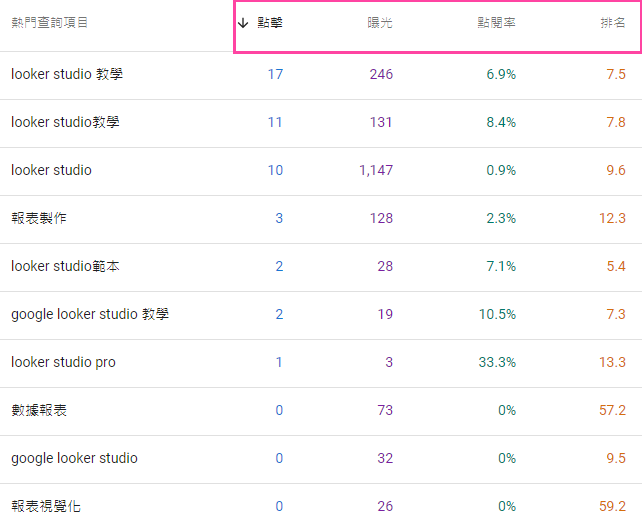642x528 pixels.
Task: Click the position value 13.3
Action: [613, 362]
